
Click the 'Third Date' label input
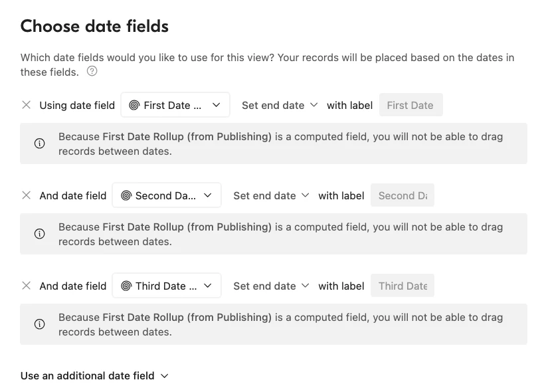click(x=403, y=286)
